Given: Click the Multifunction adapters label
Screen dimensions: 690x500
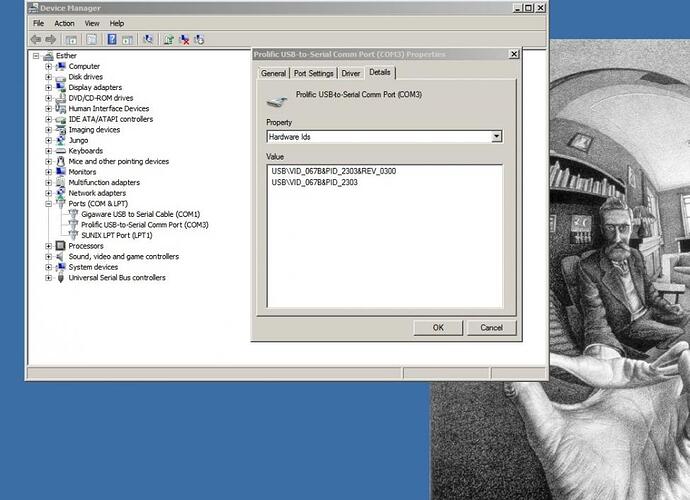Looking at the screenshot, I should 104,183.
